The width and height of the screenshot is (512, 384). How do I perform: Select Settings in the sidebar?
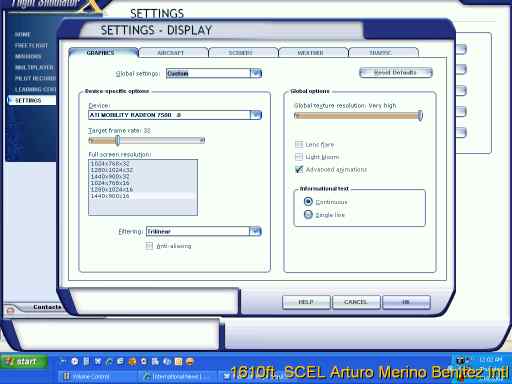tap(32, 100)
